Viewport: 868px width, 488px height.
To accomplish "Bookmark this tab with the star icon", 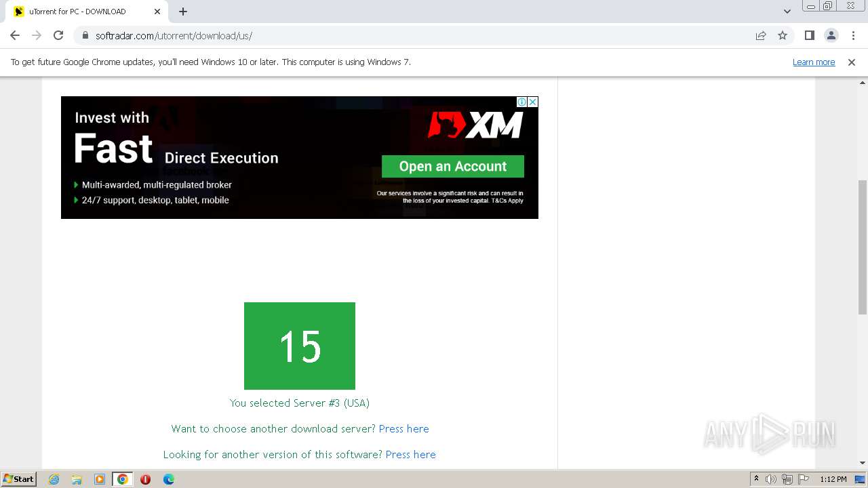I will [x=783, y=35].
